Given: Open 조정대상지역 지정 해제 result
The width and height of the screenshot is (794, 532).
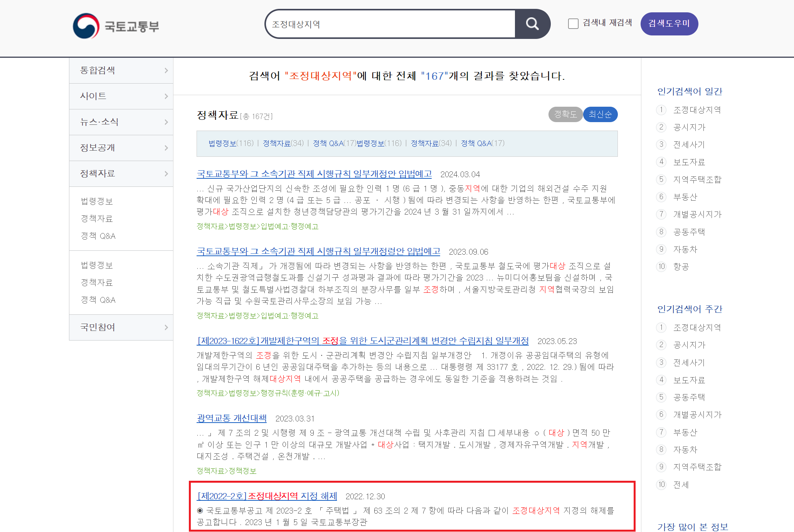Looking at the screenshot, I should 267,496.
